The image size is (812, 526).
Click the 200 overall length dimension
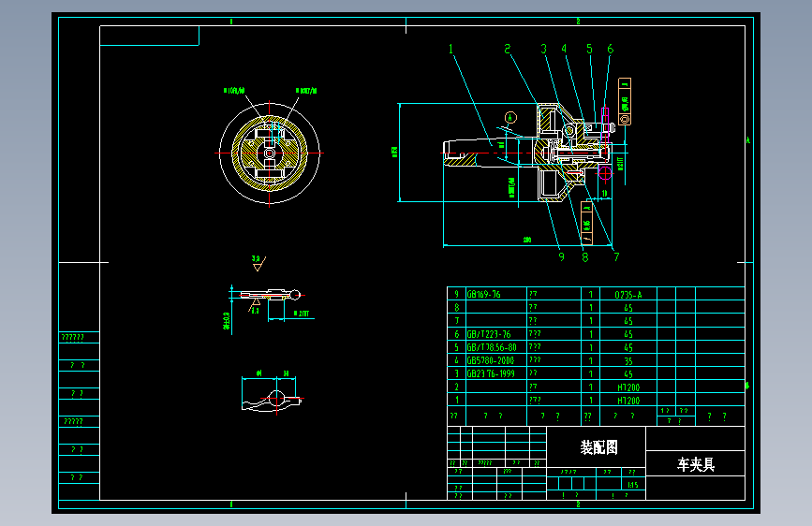coord(527,240)
